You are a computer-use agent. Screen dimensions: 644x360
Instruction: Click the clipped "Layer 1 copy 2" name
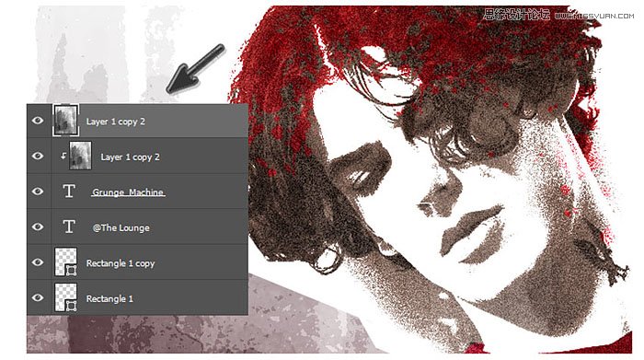coord(131,157)
